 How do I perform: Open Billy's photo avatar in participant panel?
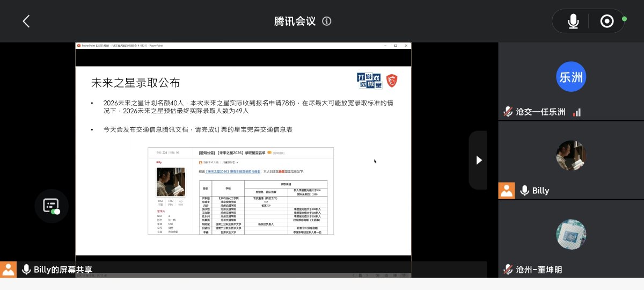click(571, 156)
